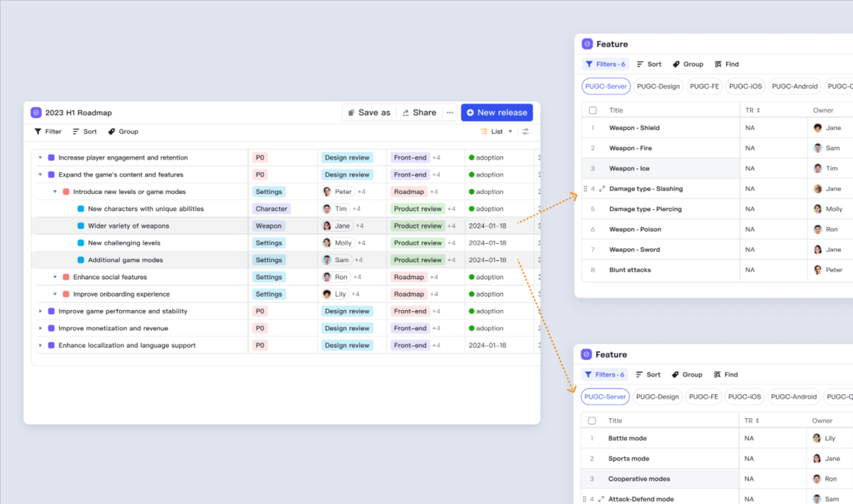Click Group in Roadmap toolbar
This screenshot has width=853, height=504.
coord(123,132)
